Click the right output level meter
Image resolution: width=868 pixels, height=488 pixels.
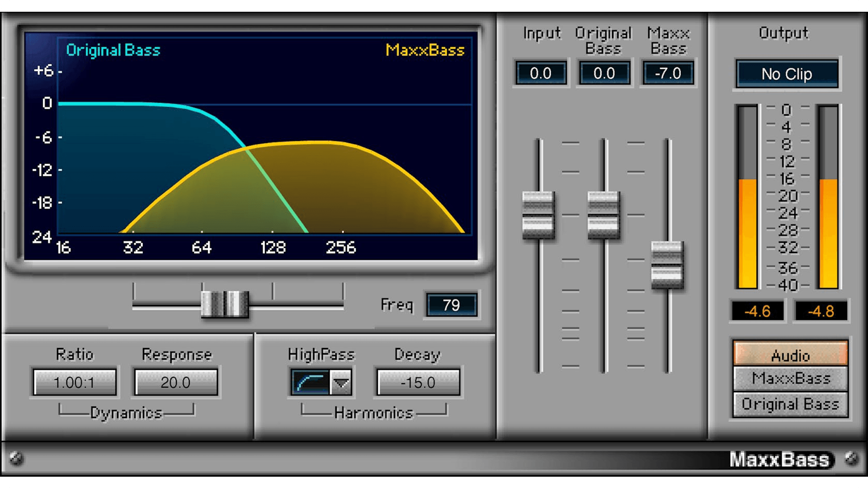tap(828, 197)
